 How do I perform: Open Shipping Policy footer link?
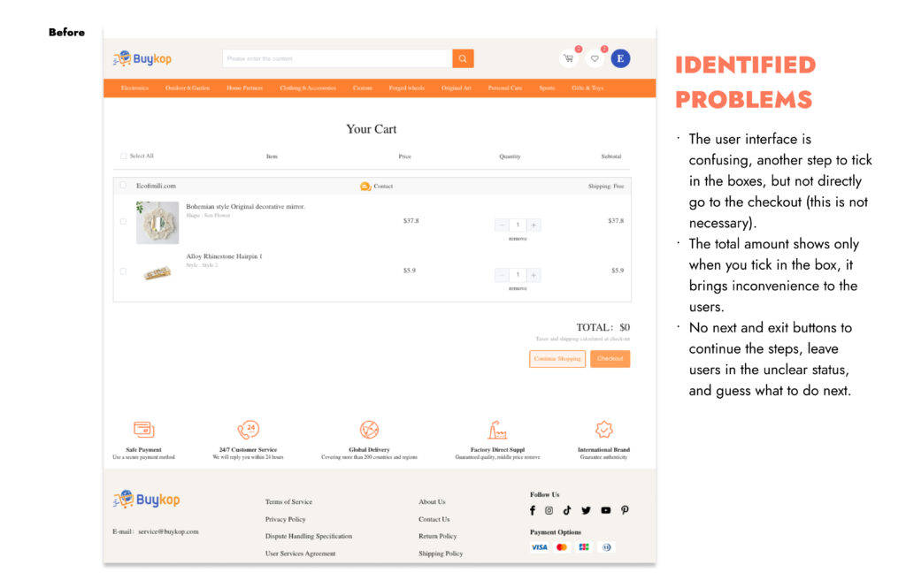pos(441,554)
